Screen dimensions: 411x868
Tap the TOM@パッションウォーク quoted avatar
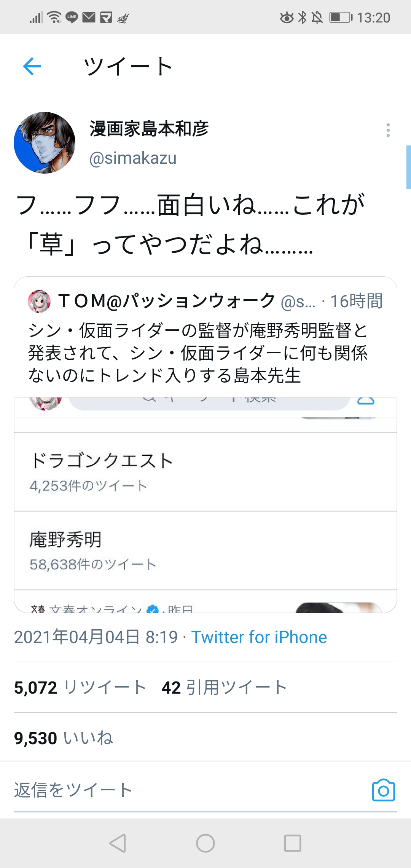click(39, 301)
